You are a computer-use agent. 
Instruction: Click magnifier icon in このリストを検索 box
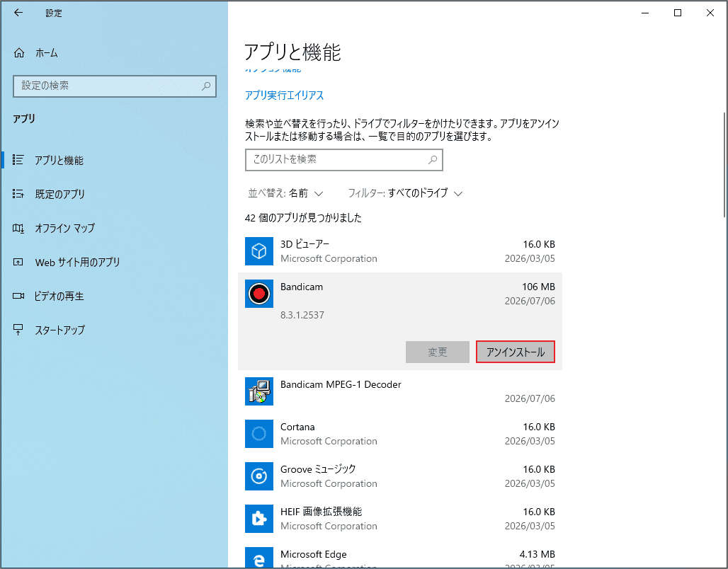click(433, 160)
